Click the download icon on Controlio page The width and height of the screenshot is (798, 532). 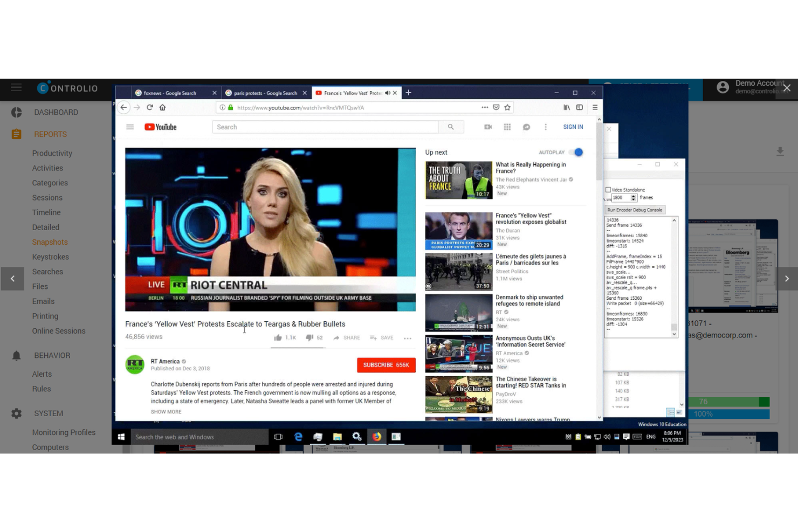780,151
